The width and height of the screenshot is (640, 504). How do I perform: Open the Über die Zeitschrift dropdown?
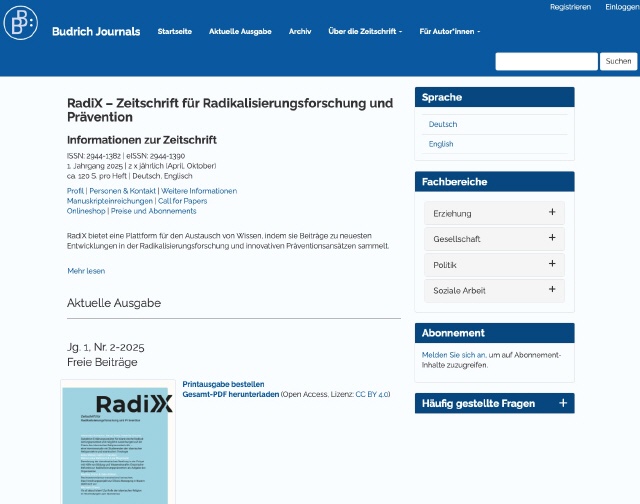point(365,32)
